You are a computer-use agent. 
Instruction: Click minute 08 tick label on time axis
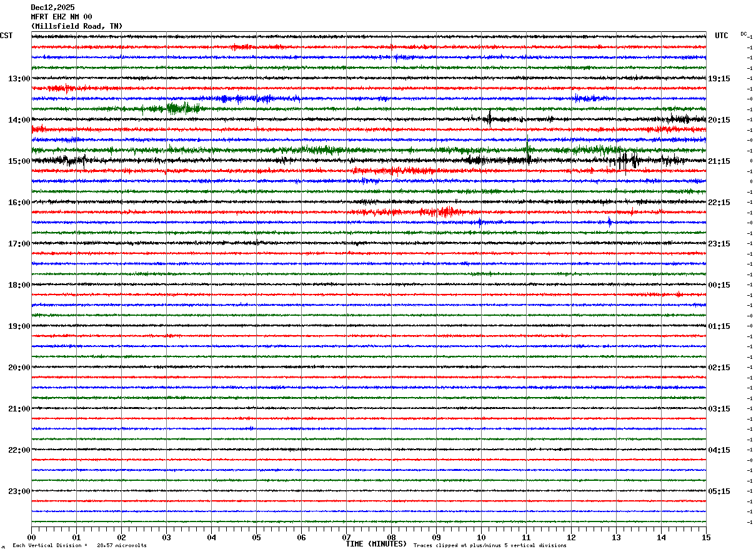click(391, 537)
